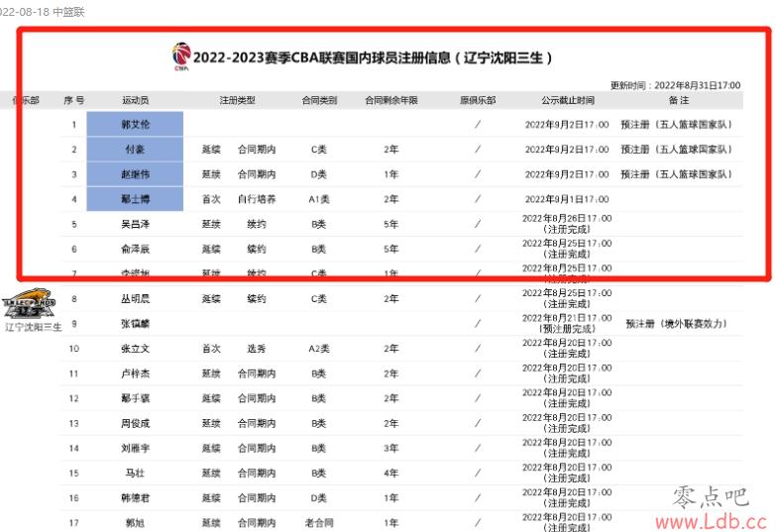Click player name 张镇麟

(135, 324)
